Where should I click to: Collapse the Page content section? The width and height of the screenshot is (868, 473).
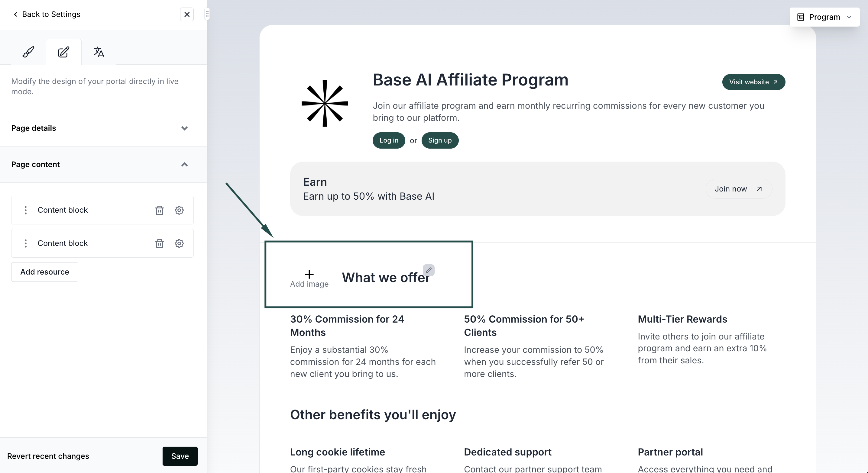[102, 165]
